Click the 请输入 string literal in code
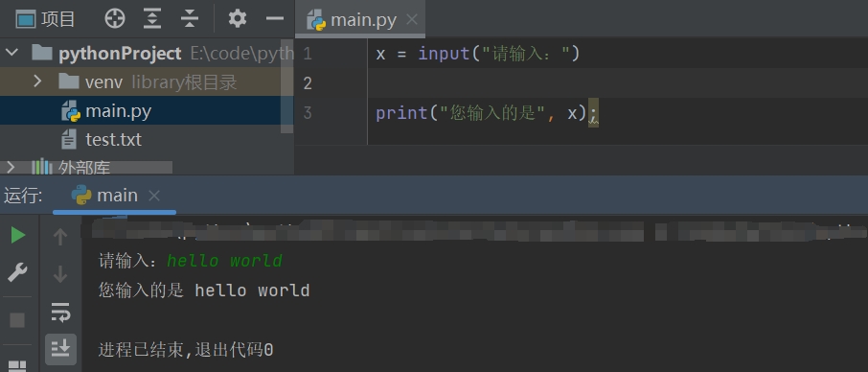The image size is (868, 372). coord(526,54)
